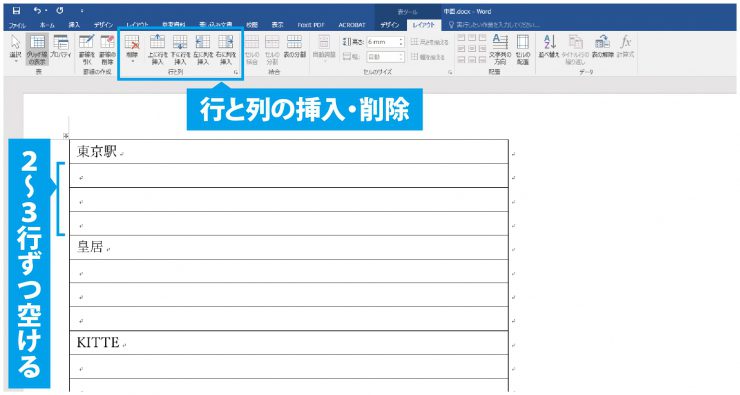Switch to Table Tools デザイン (Design) tab

(390, 25)
